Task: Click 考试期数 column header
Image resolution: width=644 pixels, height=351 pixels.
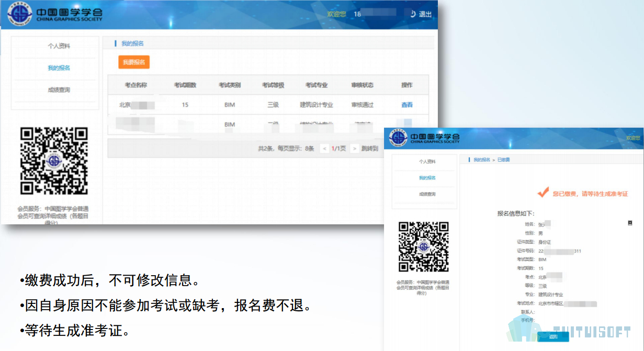Action: click(185, 85)
